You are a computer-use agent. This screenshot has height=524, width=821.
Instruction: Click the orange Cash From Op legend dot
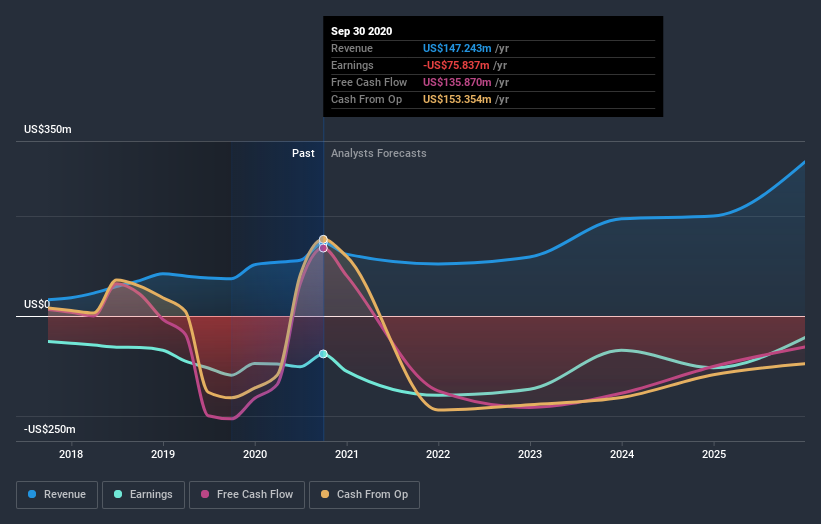point(325,494)
